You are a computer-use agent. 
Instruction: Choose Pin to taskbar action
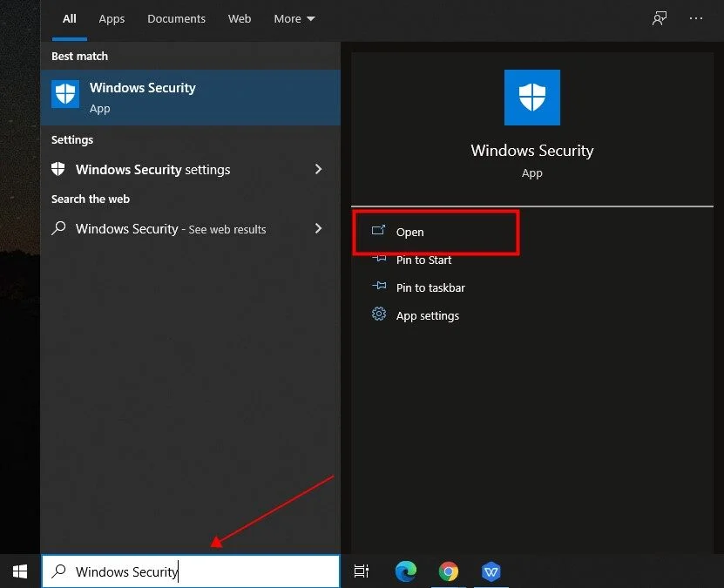(430, 288)
